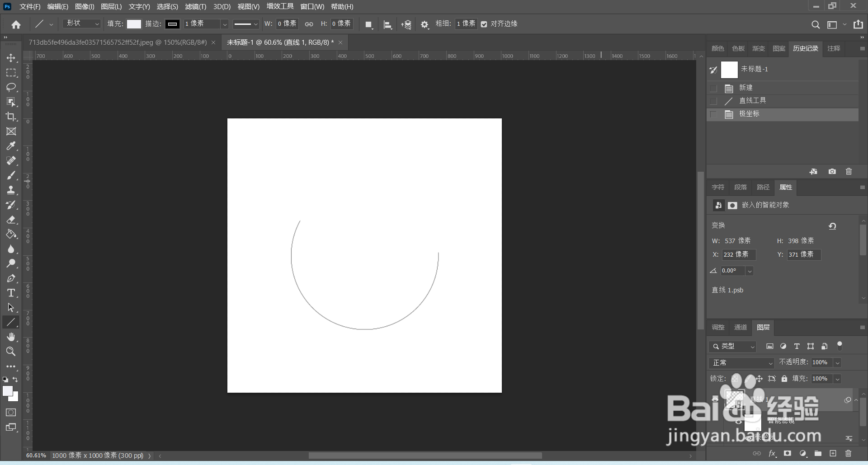
Task: Open fill color swatch in options bar
Action: click(x=134, y=24)
